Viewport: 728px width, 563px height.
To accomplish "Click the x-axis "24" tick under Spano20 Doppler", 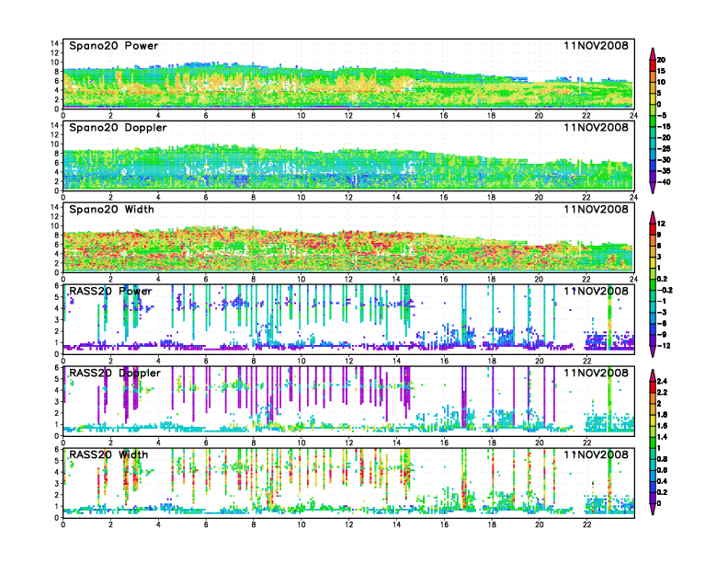I will point(633,197).
